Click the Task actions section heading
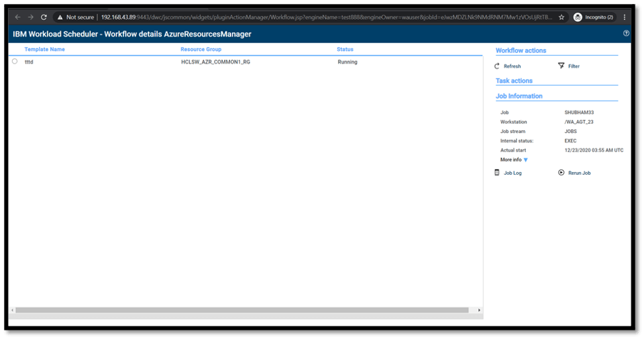644x339 pixels. coord(513,81)
